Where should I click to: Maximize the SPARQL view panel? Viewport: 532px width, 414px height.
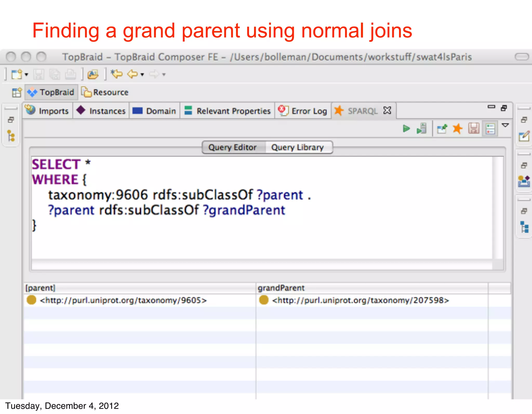click(x=504, y=108)
